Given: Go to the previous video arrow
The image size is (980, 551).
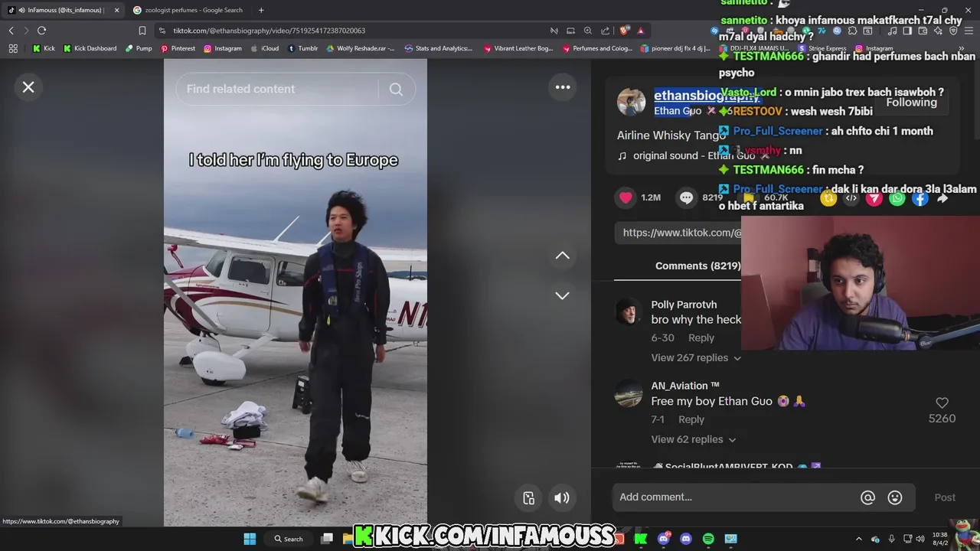Looking at the screenshot, I should pos(562,256).
